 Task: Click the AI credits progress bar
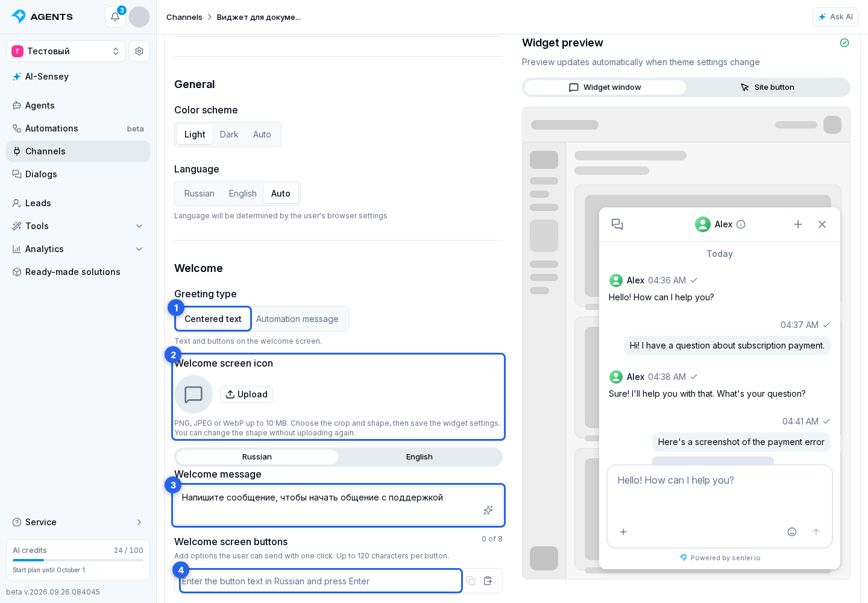tap(78, 560)
